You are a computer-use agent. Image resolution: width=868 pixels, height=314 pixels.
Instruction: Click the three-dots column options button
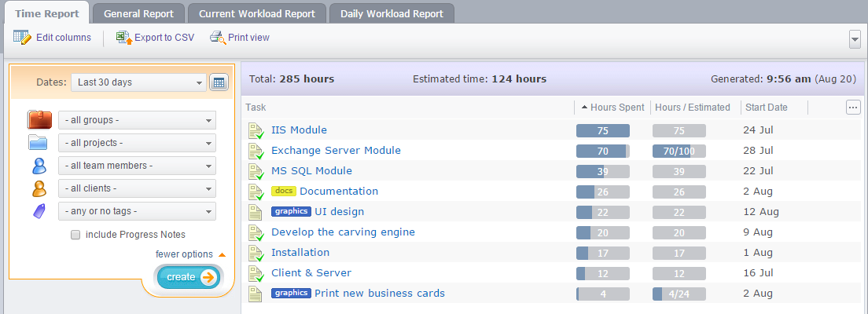click(853, 108)
